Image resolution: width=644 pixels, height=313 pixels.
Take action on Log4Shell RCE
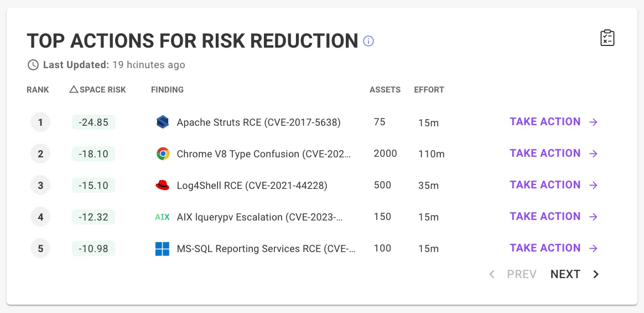click(554, 184)
